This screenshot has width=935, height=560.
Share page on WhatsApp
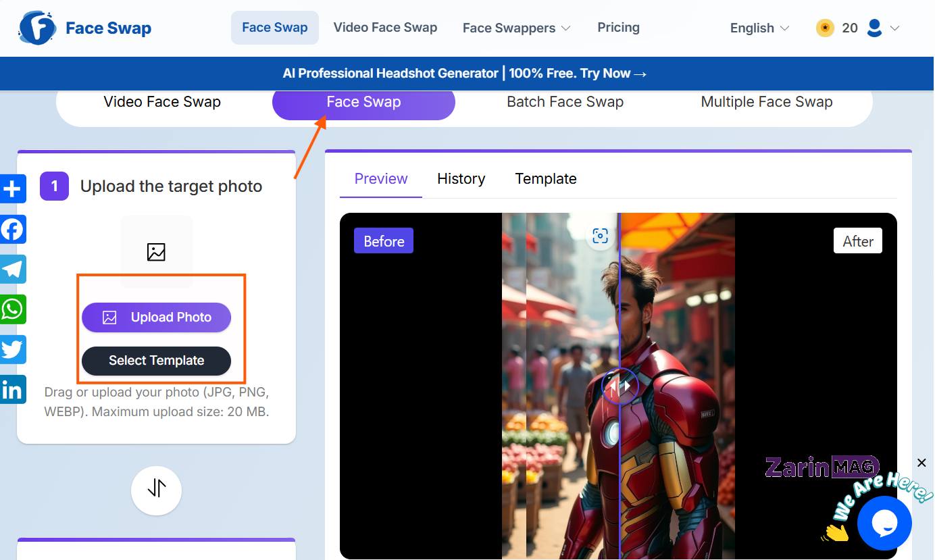coord(13,309)
